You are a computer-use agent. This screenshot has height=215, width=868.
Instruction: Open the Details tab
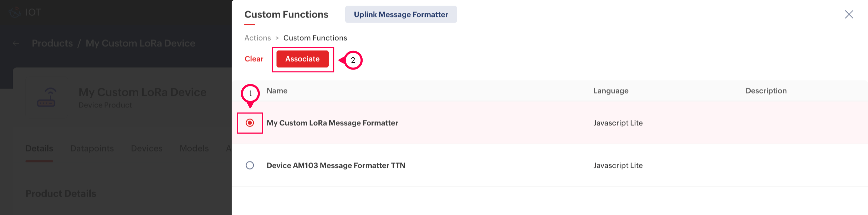click(39, 148)
